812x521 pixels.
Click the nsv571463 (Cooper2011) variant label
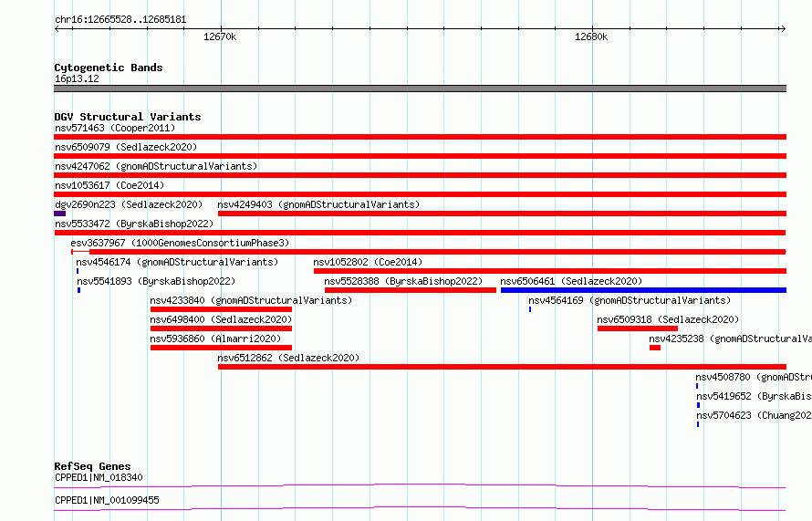point(115,128)
